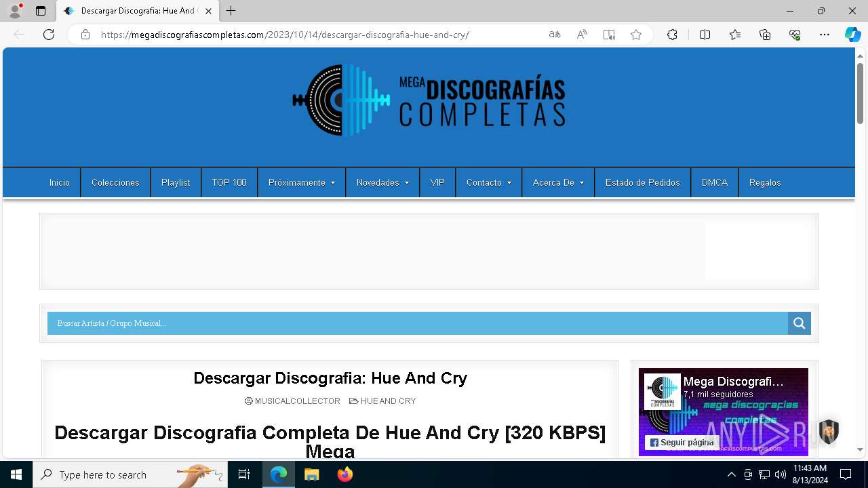This screenshot has height=488, width=868.
Task: Activate Read Aloud icon
Action: click(582, 35)
